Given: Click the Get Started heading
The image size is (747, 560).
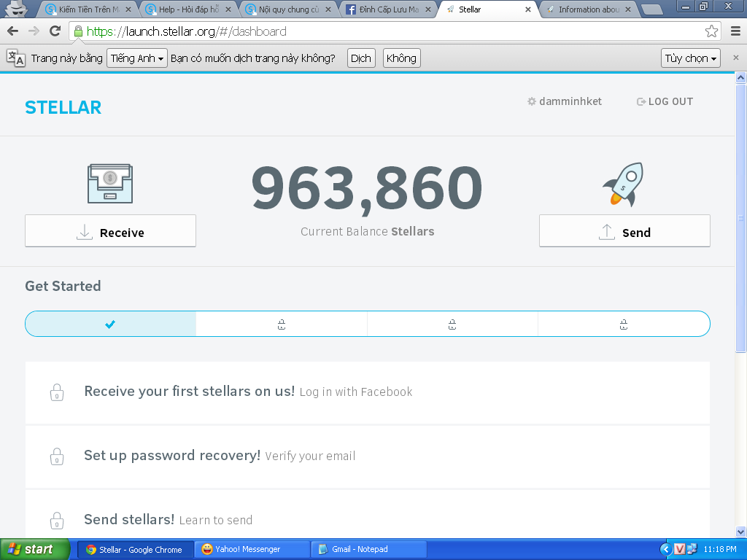Looking at the screenshot, I should tap(63, 286).
